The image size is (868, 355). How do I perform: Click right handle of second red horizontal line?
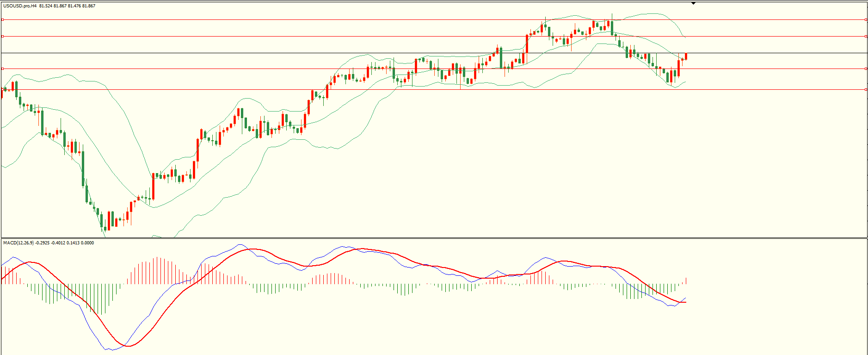point(866,36)
